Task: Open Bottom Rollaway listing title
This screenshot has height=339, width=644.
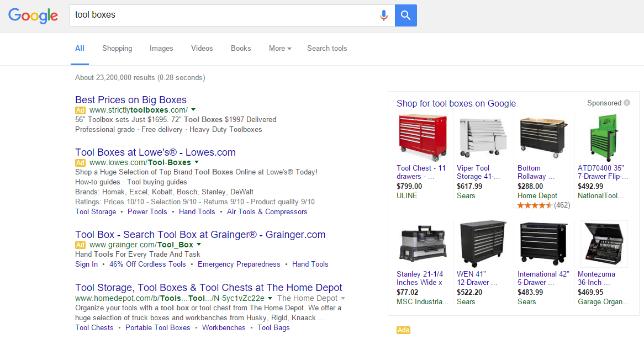Action: point(536,172)
